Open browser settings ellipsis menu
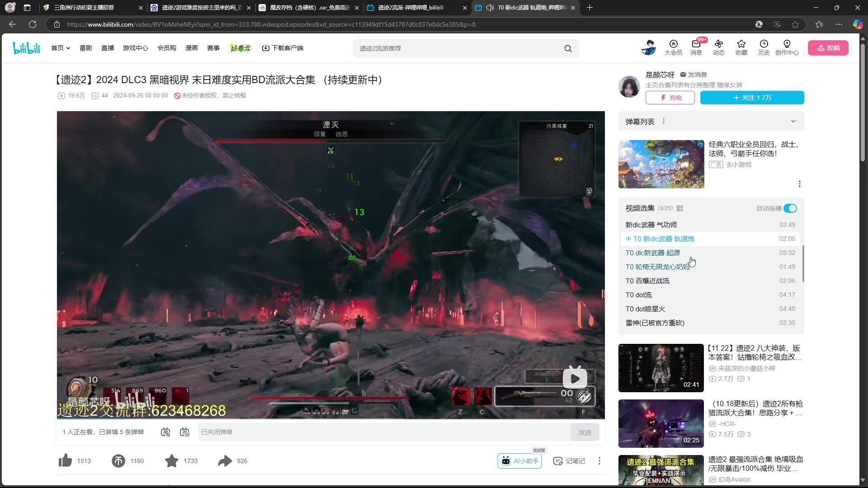The width and height of the screenshot is (868, 488). click(839, 24)
